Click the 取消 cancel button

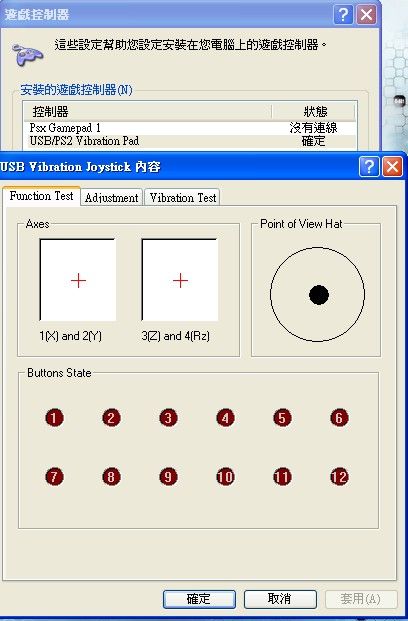click(280, 599)
